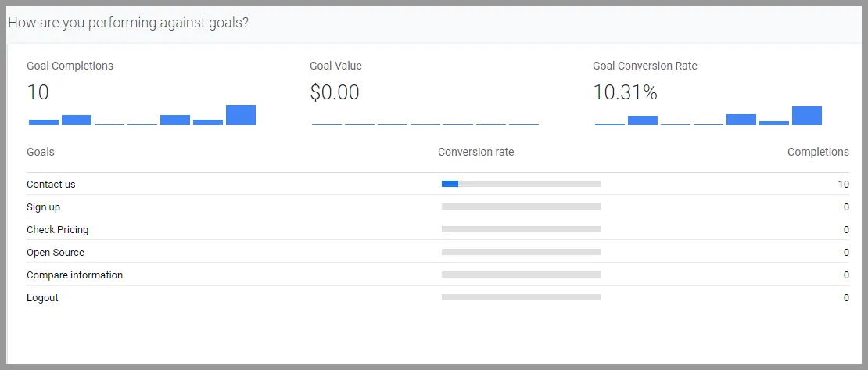Open the Goal Value sparkline chart
Viewport: 868px width, 370px height.
pos(425,124)
